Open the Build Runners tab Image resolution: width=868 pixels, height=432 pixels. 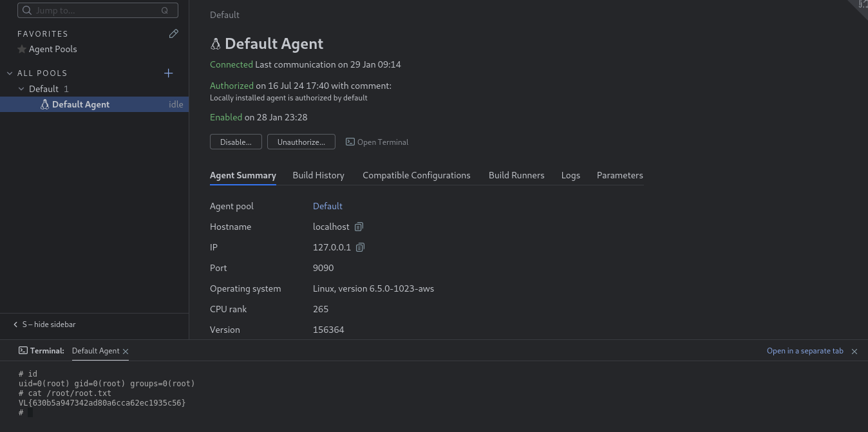coord(516,175)
